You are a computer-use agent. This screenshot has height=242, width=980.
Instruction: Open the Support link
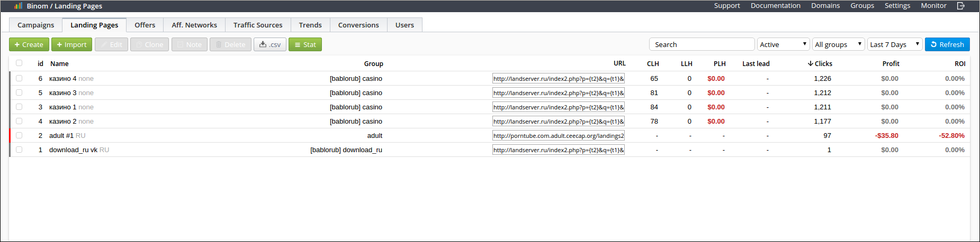727,6
